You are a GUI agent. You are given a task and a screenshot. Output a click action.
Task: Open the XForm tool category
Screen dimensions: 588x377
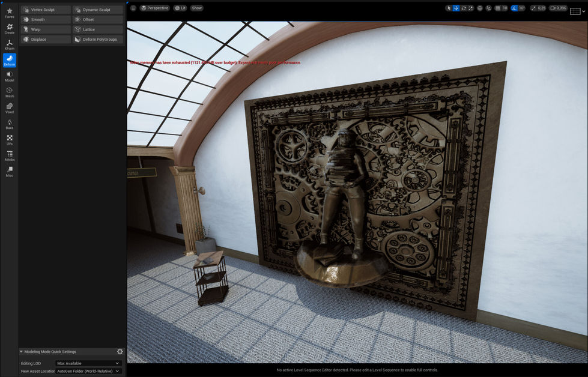[x=10, y=44]
